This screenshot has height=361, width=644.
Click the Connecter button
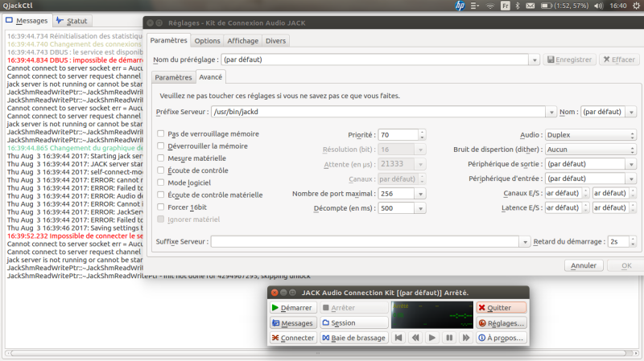pyautogui.click(x=293, y=338)
